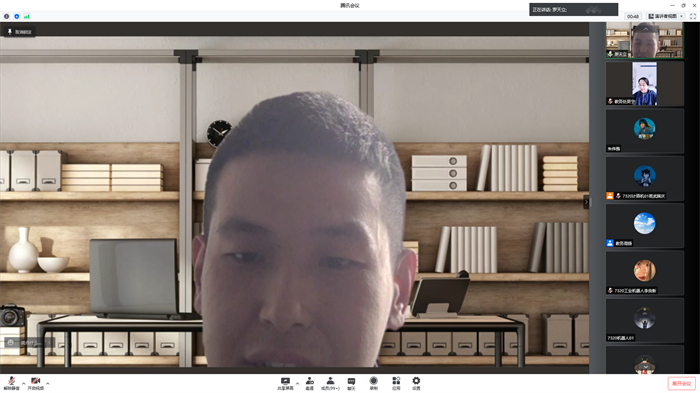View meeting info icon at top left
The height and width of the screenshot is (393, 700).
tap(6, 17)
